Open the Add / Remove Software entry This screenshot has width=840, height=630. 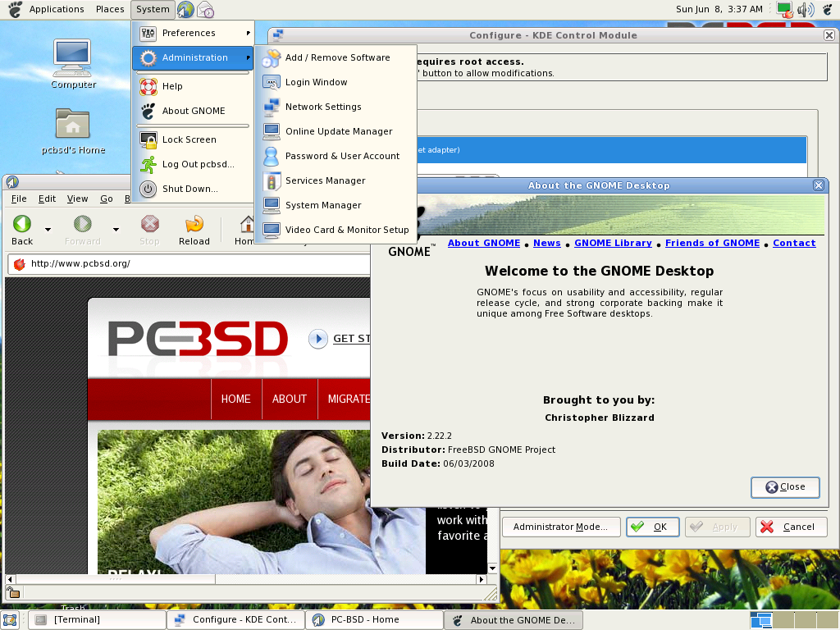[x=336, y=58]
